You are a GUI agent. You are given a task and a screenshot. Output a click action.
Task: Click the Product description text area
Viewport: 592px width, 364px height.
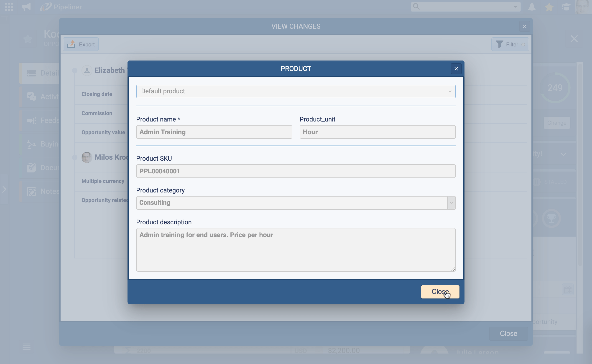pyautogui.click(x=296, y=250)
